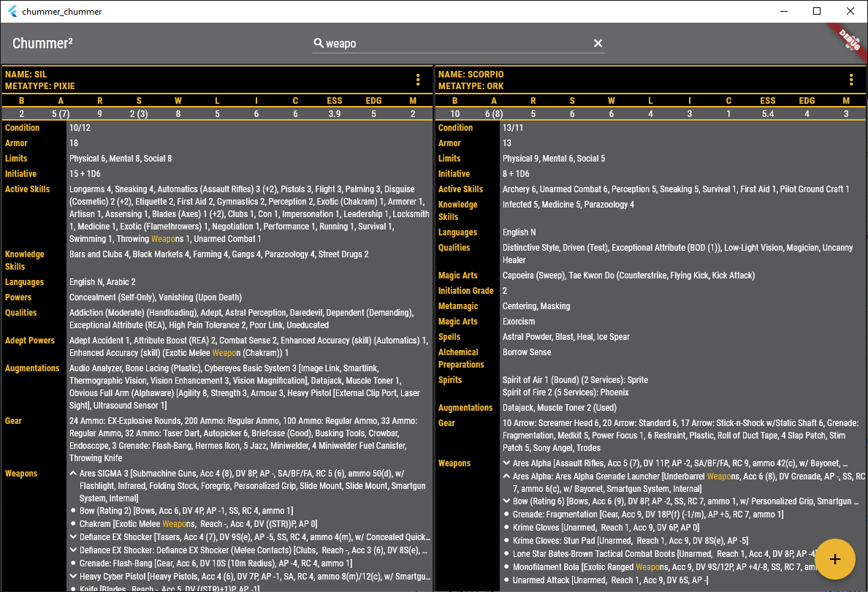Click SCORPIO's Agility value 6 (8)
The width and height of the screenshot is (868, 592).
point(494,114)
